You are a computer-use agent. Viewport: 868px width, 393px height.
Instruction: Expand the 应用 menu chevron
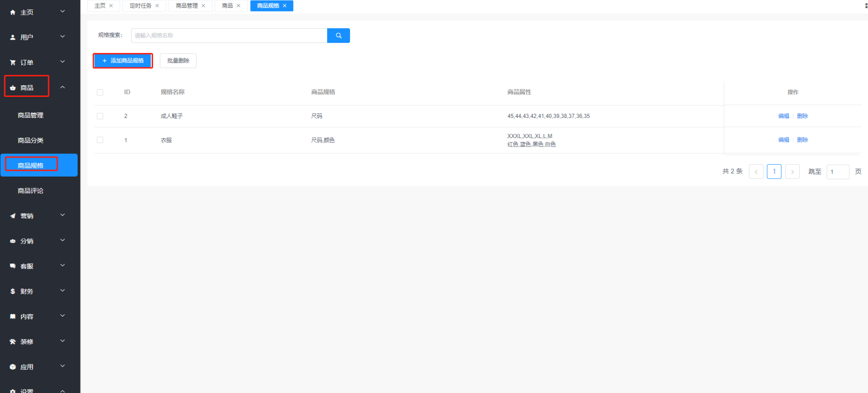coord(62,366)
